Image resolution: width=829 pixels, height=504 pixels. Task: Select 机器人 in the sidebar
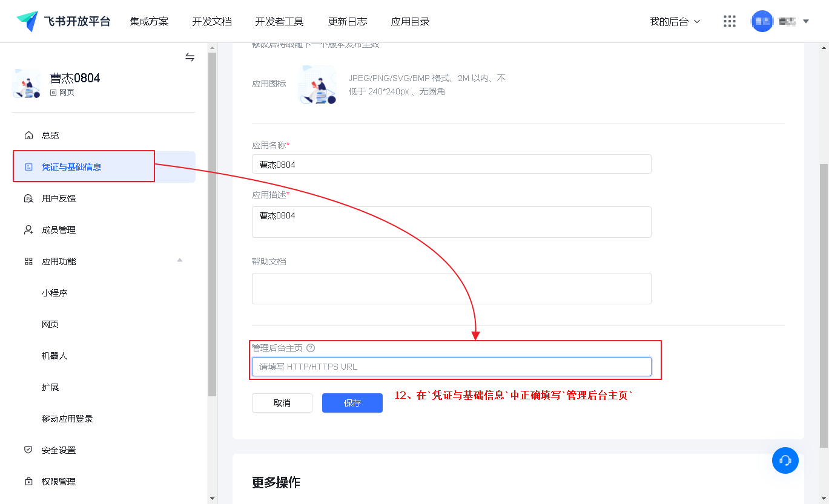54,356
